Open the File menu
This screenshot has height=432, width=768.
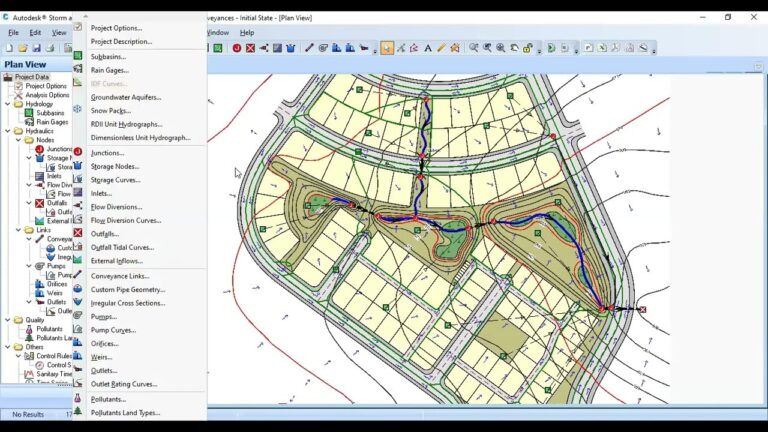click(x=13, y=33)
